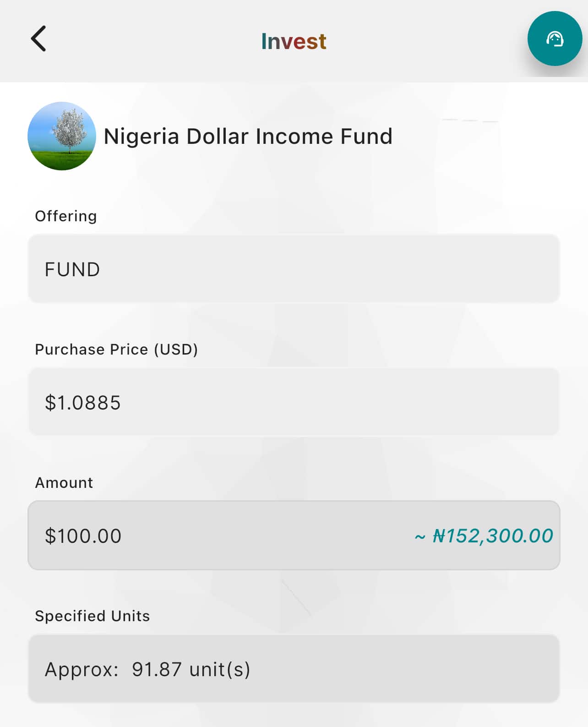588x727 pixels.
Task: Tap the Amount label
Action: point(64,483)
